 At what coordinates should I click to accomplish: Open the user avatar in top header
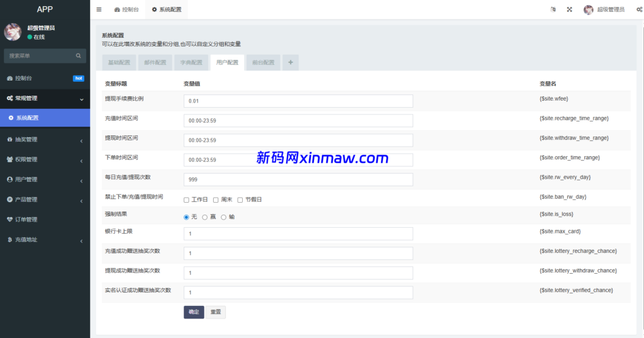[x=589, y=9]
